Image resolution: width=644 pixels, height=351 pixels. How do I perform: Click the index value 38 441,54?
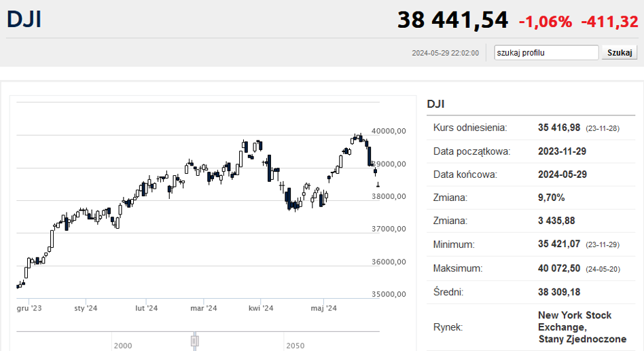[452, 20]
